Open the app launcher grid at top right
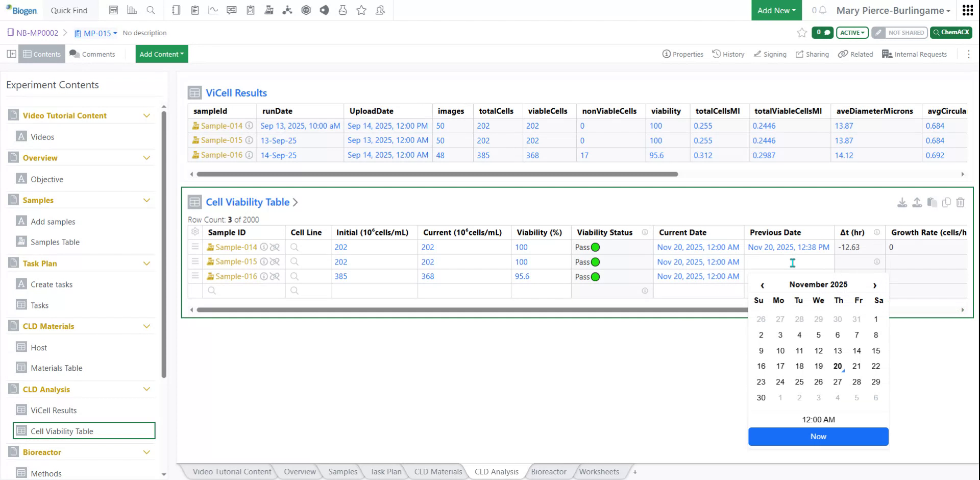The image size is (980, 480). click(x=968, y=10)
